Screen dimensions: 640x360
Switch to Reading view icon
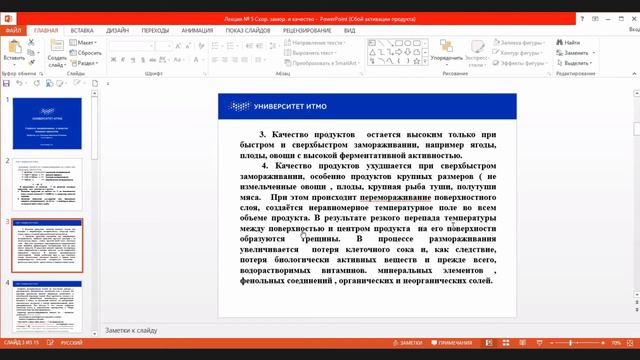click(x=522, y=343)
